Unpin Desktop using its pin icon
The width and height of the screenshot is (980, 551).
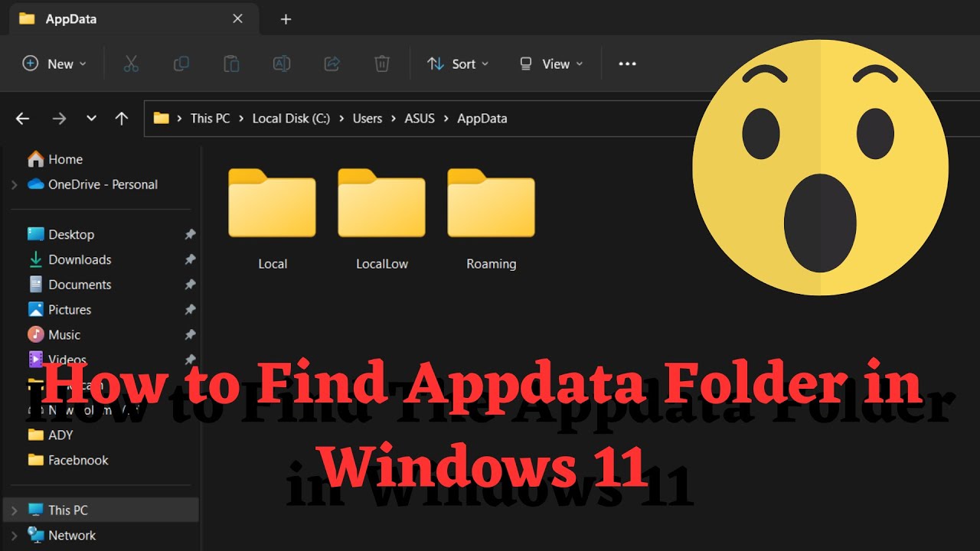coord(190,234)
